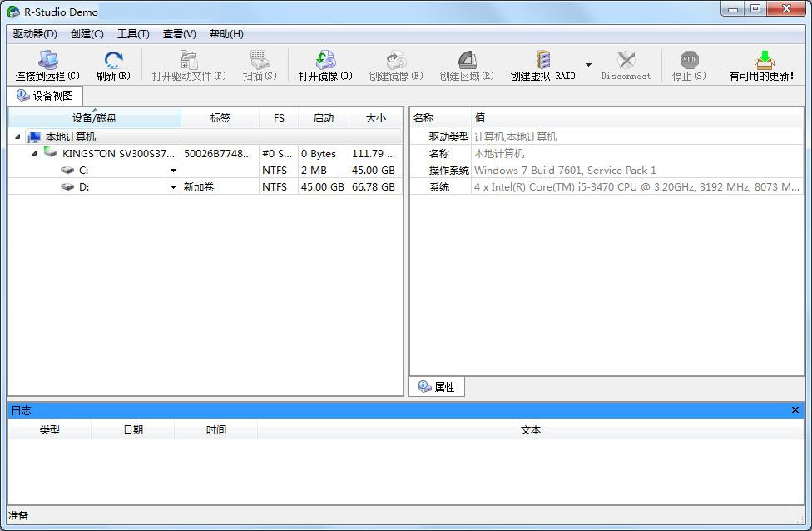This screenshot has height=531, width=812.
Task: Click the Windows 7 Build 7601 value
Action: [564, 170]
